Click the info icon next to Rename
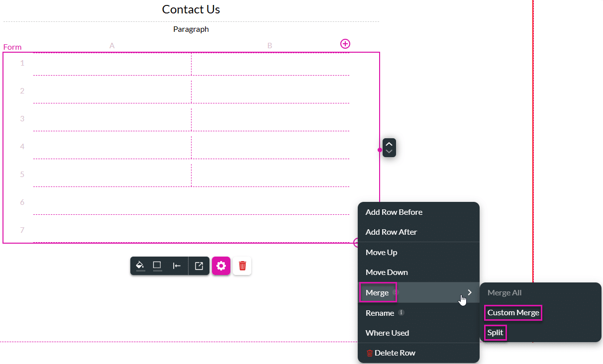The height and width of the screenshot is (364, 603). coord(400,312)
